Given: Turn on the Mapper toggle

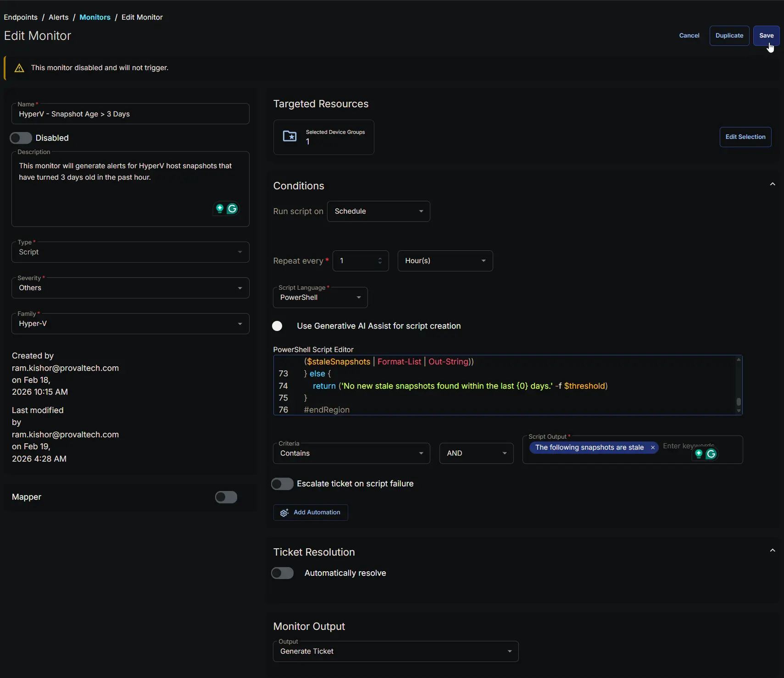Looking at the screenshot, I should [226, 497].
